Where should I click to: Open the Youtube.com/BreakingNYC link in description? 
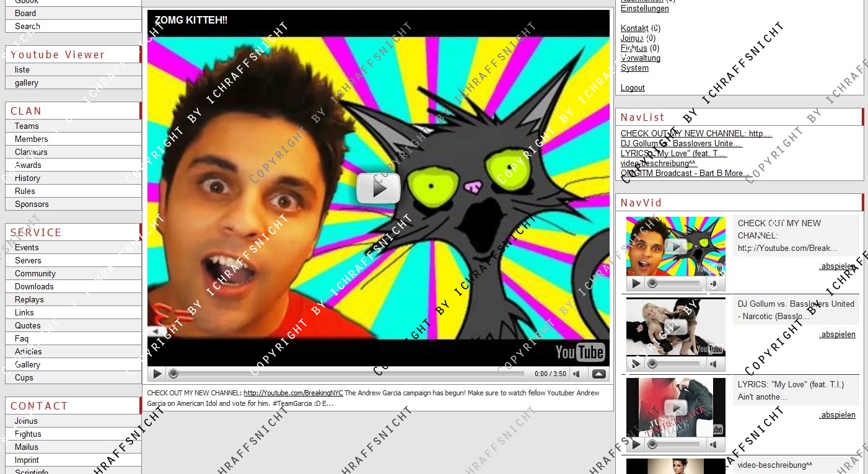[x=293, y=393]
